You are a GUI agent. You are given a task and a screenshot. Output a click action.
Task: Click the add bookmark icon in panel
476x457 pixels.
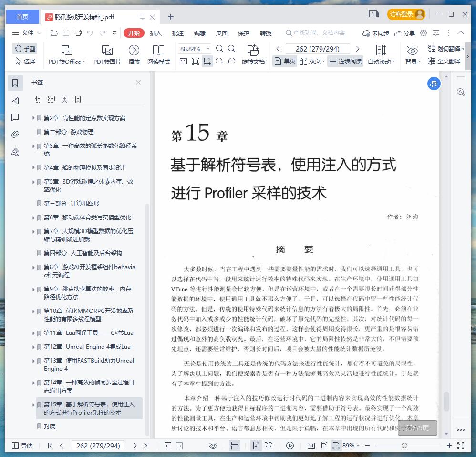tap(65, 99)
